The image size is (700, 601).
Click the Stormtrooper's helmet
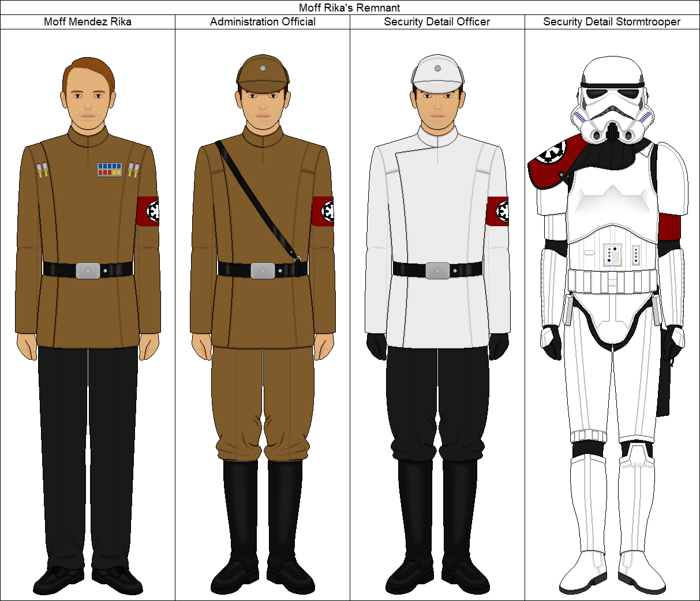point(612,100)
